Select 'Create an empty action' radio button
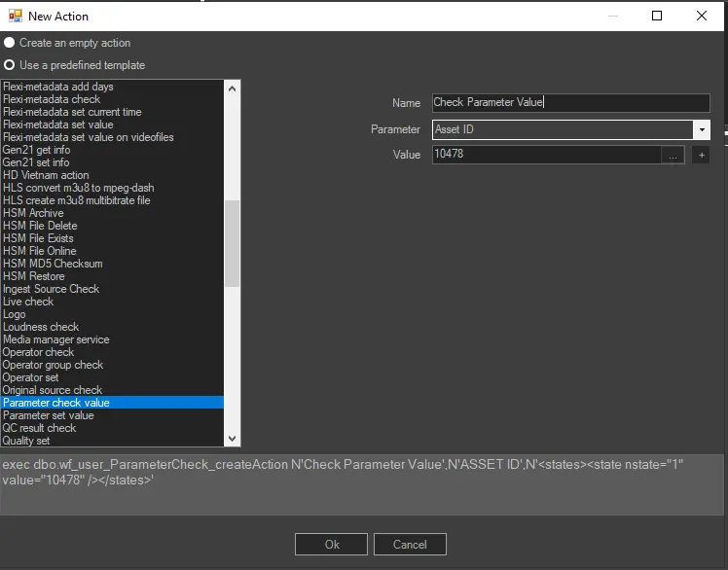The image size is (728, 570). [x=10, y=43]
